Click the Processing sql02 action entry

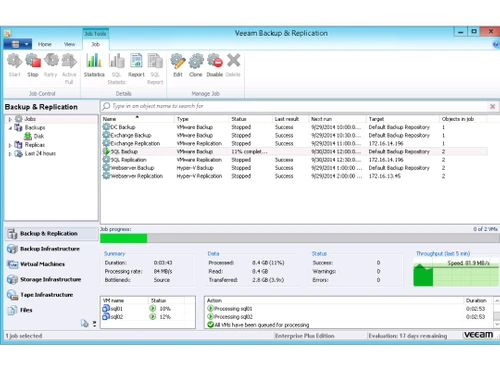click(x=230, y=317)
